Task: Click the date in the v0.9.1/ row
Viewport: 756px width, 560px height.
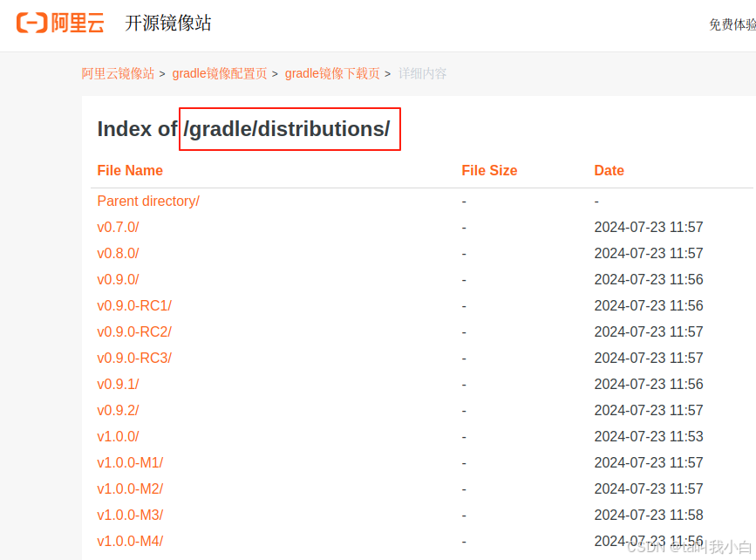Action: 649,384
